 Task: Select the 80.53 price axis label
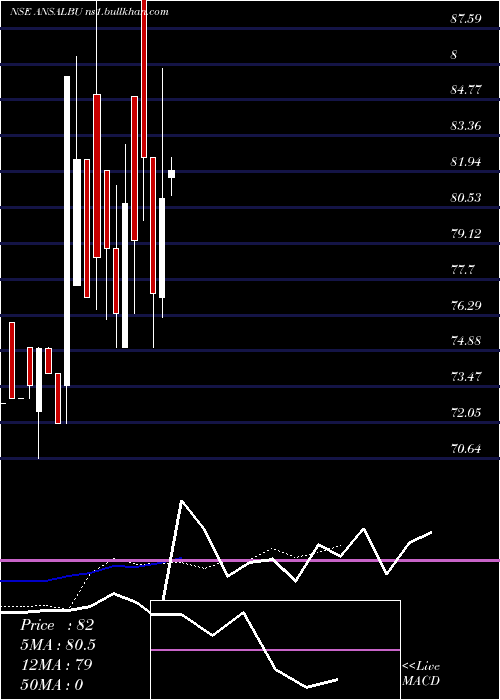[x=466, y=197]
